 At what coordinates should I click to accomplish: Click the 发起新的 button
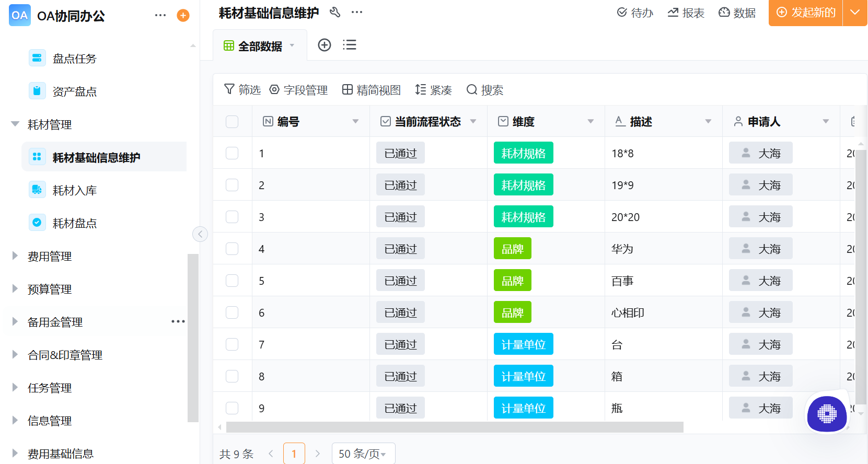(x=806, y=13)
